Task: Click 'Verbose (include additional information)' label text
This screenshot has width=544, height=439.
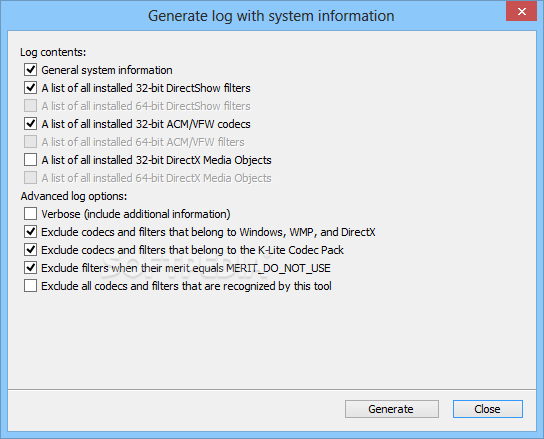Action: tap(136, 214)
